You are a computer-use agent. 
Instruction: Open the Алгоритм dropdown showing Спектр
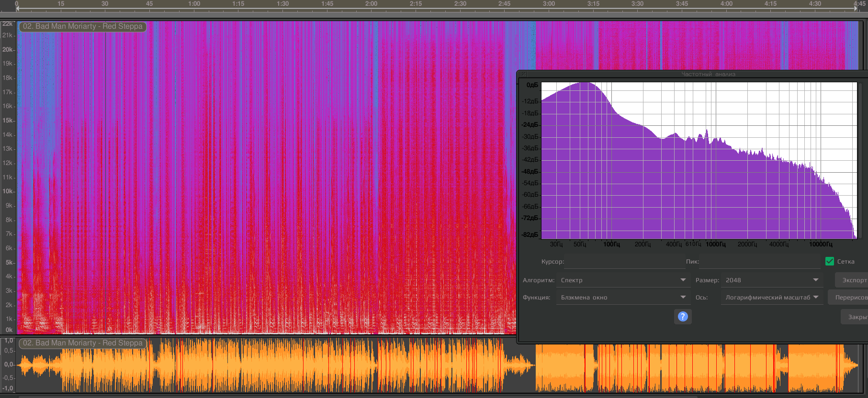(x=623, y=280)
